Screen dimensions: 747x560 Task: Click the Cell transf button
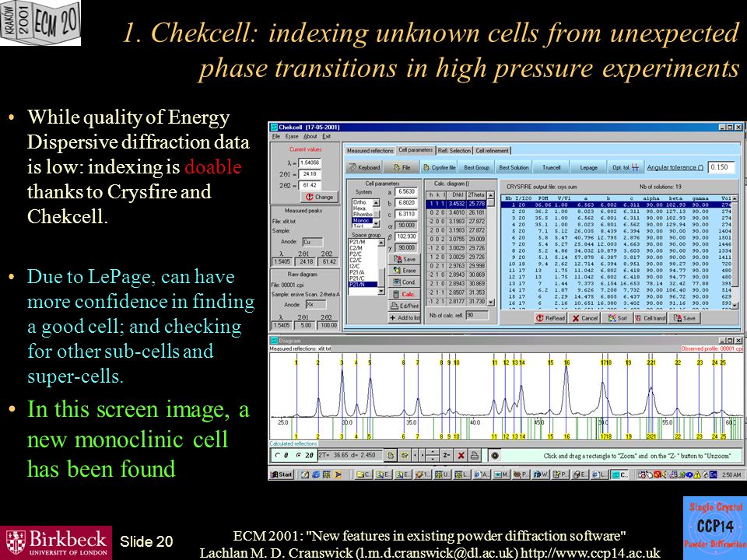pyautogui.click(x=651, y=318)
